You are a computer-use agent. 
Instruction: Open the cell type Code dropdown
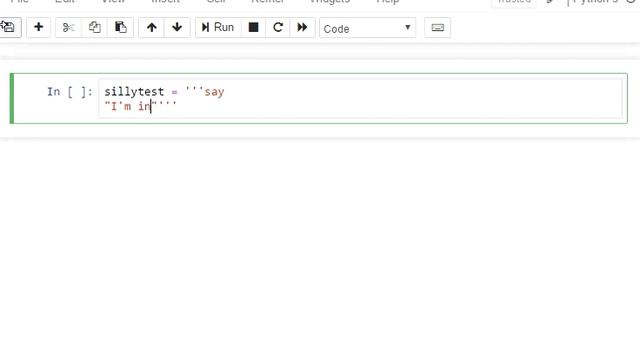[367, 28]
